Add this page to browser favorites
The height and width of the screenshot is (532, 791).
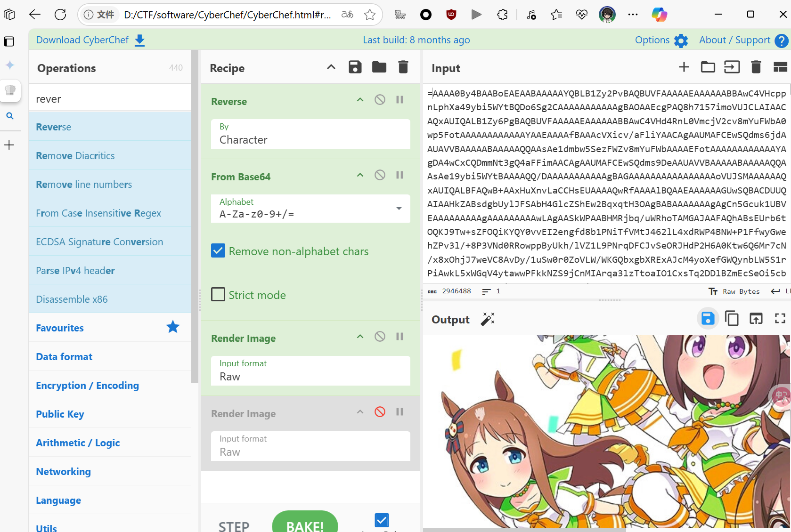[x=370, y=15]
